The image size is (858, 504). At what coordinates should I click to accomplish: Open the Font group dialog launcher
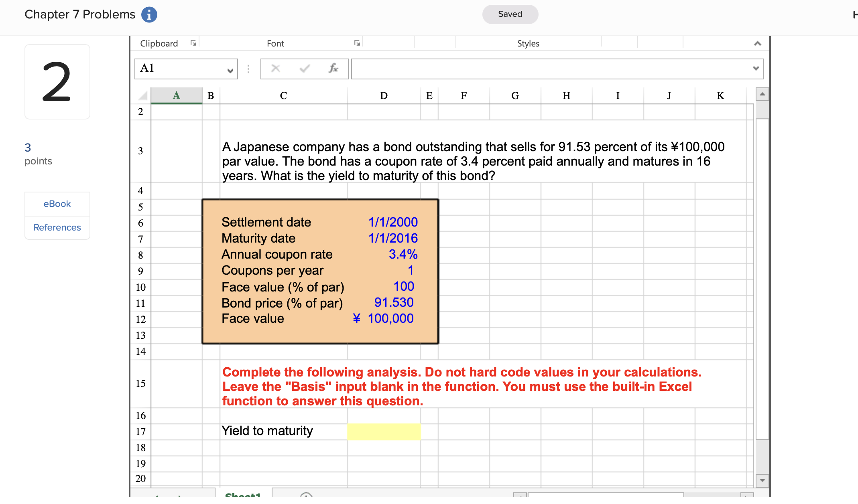click(x=357, y=43)
